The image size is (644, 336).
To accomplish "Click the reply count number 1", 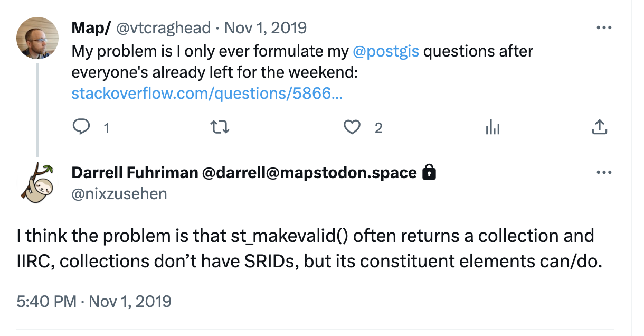I will pos(107,127).
